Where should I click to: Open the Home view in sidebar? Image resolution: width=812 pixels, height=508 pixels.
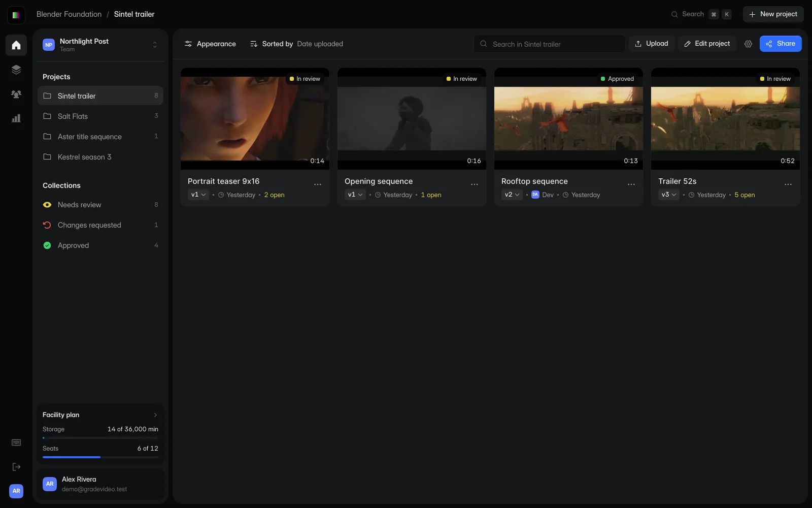coord(16,45)
